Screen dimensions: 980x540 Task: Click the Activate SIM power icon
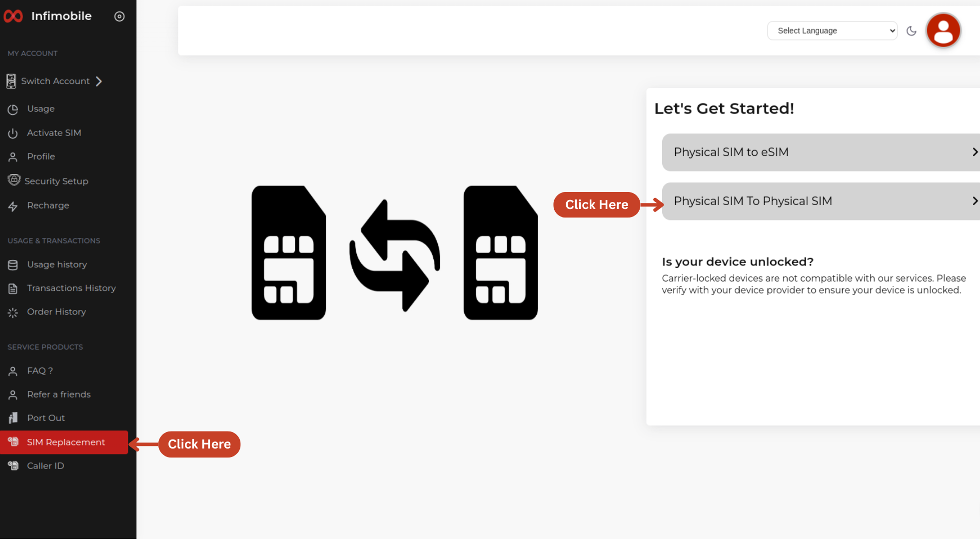click(13, 133)
